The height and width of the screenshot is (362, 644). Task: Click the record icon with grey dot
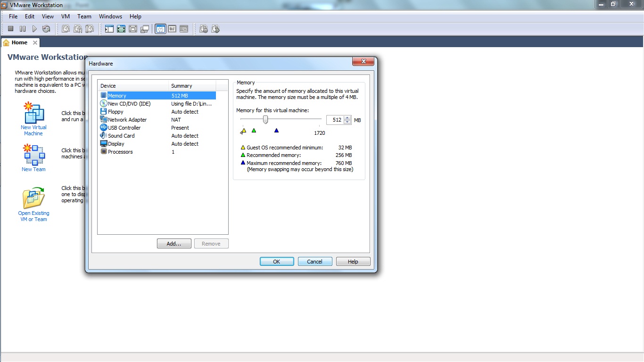point(204,29)
